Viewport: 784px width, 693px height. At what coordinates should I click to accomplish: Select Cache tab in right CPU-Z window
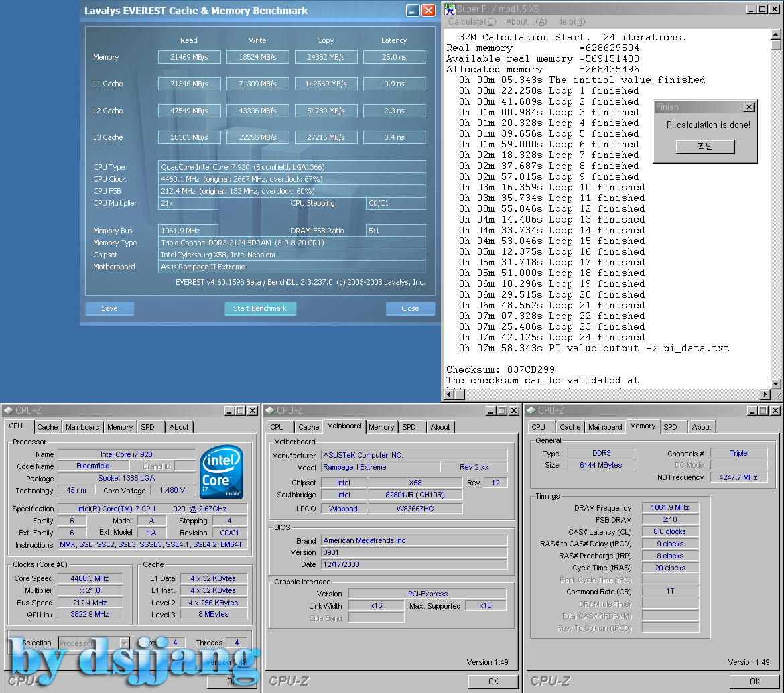pos(570,427)
